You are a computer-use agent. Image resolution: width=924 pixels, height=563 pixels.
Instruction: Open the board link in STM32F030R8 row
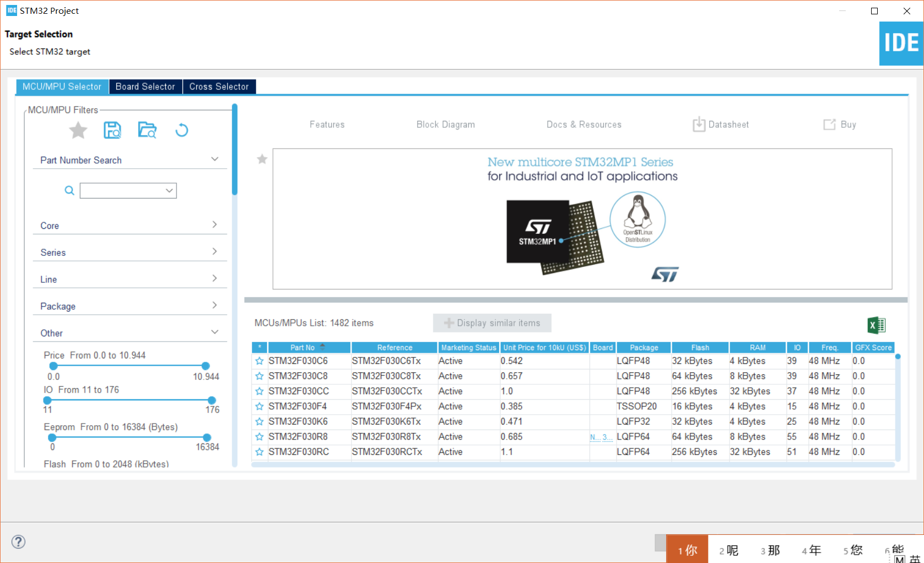pyautogui.click(x=601, y=437)
